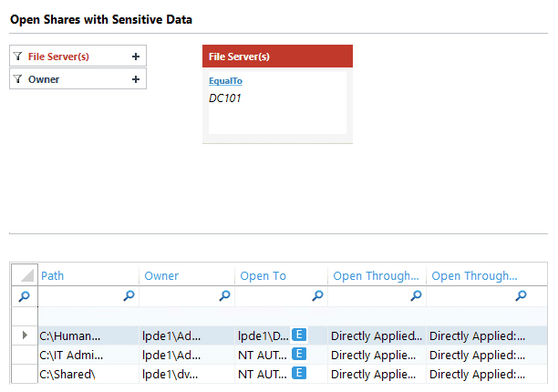Click the search icon in Path filter cell
558x392 pixels.
129,295
